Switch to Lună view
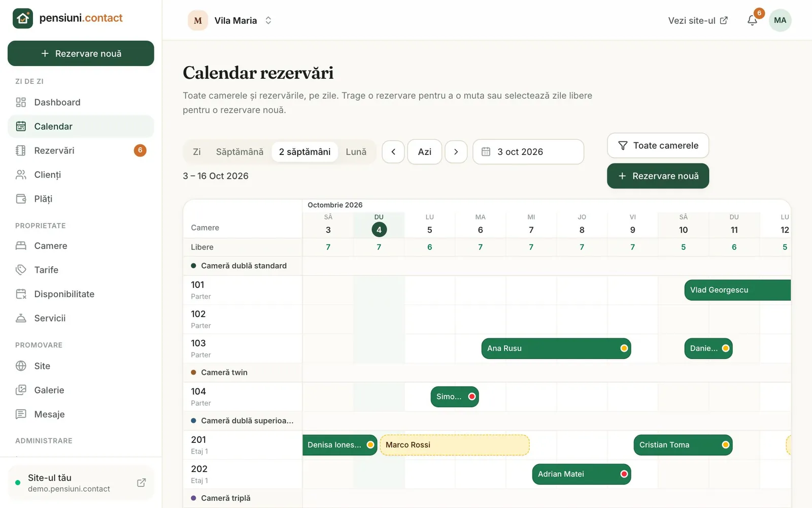 [x=356, y=152]
